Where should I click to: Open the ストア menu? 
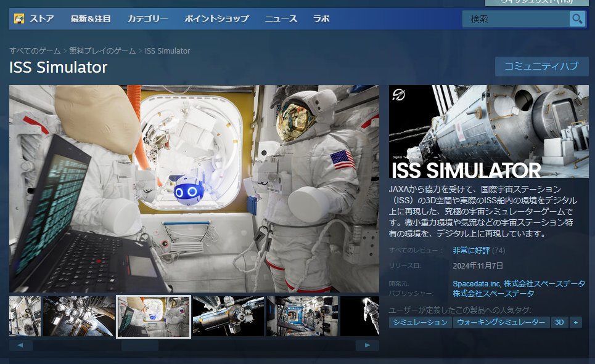pyautogui.click(x=42, y=18)
